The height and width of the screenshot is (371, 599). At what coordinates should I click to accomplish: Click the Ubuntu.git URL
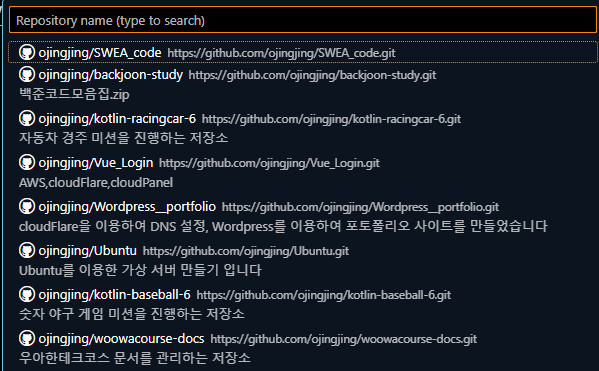point(246,251)
